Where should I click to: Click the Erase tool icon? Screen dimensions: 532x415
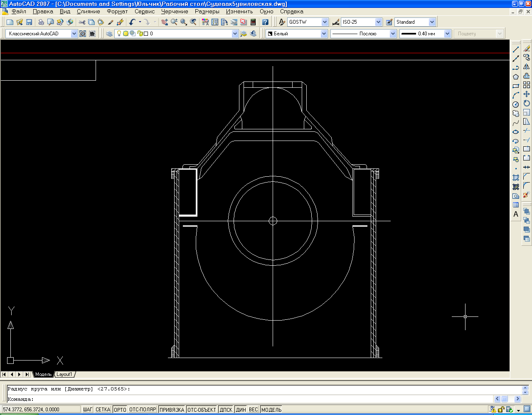[527, 48]
